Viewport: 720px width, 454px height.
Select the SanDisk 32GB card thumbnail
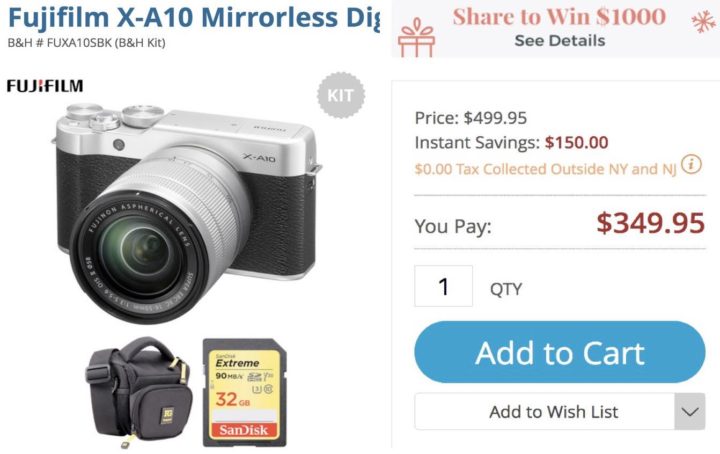pyautogui.click(x=244, y=392)
